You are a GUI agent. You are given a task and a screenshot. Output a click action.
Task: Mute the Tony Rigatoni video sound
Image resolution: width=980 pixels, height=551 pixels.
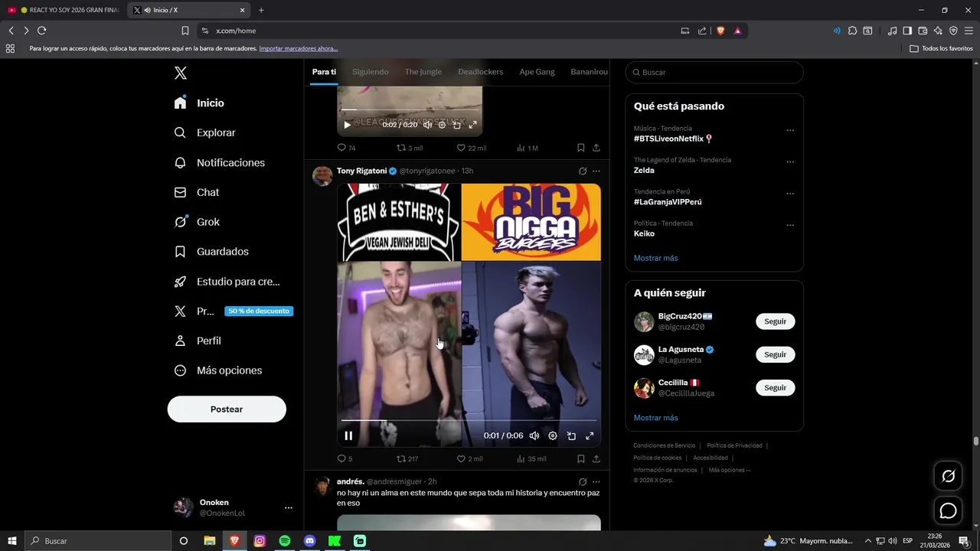534,435
